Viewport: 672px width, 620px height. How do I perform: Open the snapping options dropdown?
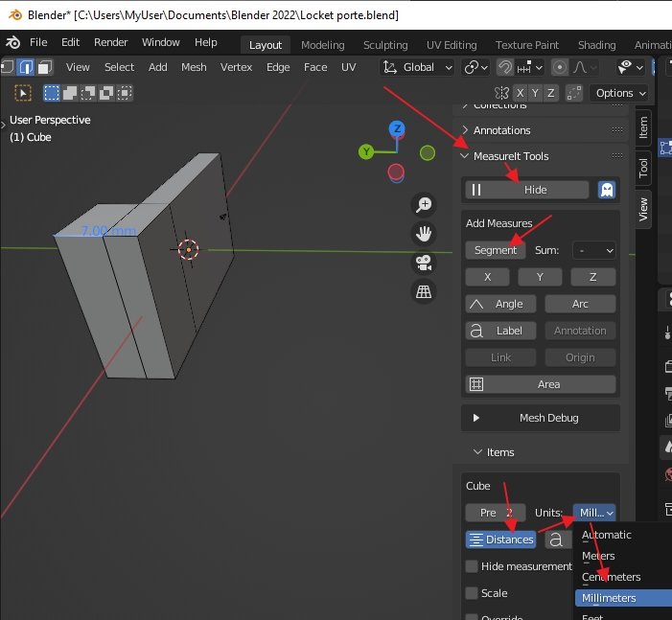(x=530, y=67)
